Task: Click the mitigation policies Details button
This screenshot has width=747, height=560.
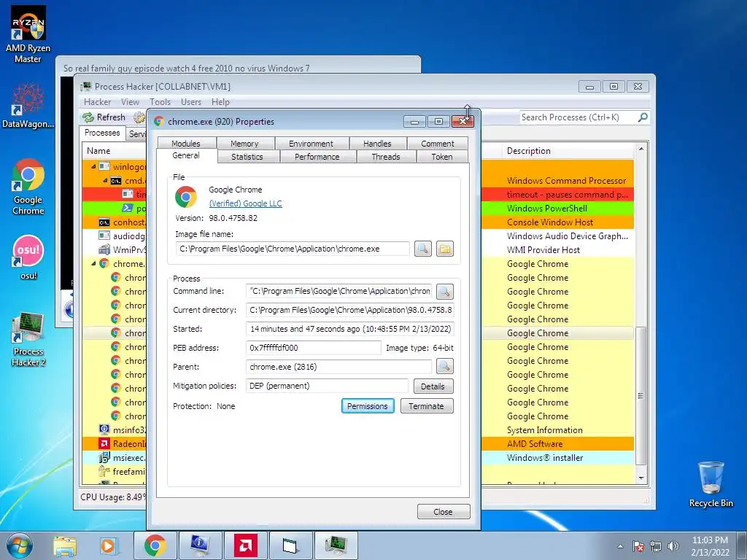Action: 433,386
